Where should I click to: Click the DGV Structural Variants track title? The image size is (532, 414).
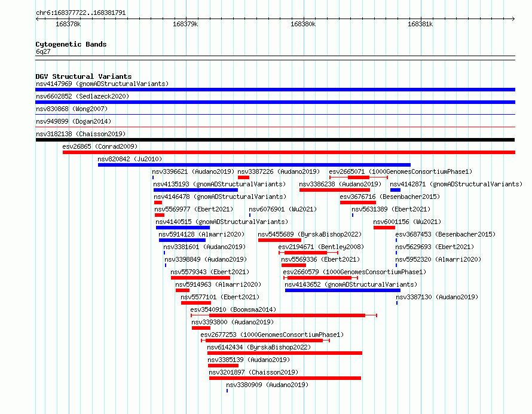(84, 76)
